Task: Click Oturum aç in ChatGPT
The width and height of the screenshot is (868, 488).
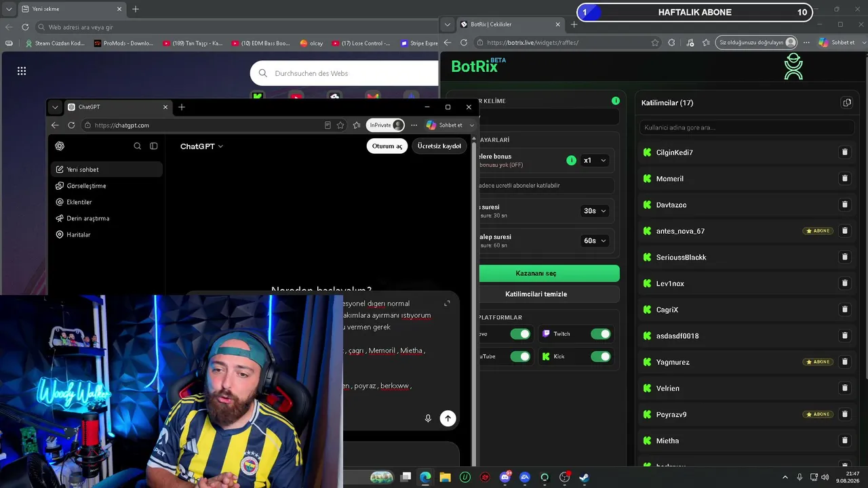Action: (387, 146)
